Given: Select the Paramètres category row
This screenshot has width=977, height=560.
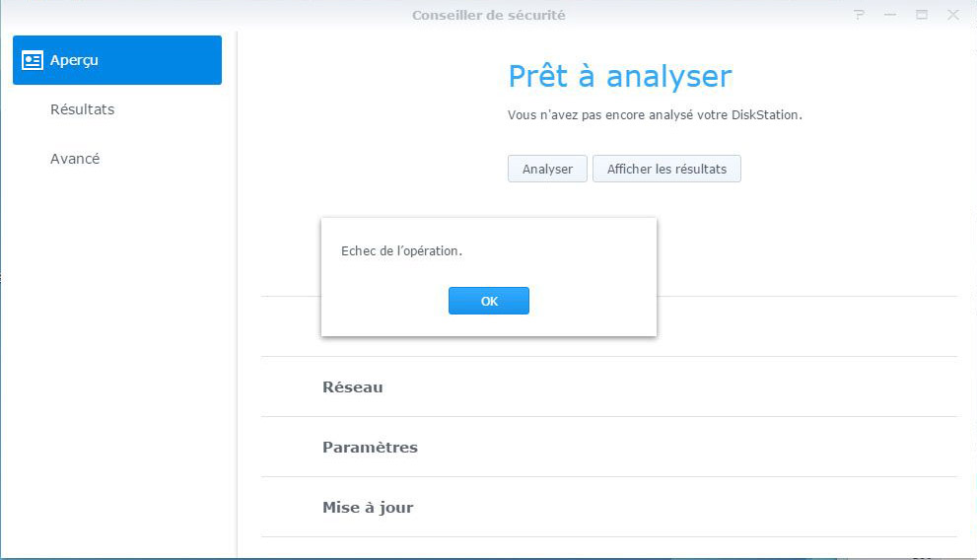Looking at the screenshot, I should click(608, 448).
